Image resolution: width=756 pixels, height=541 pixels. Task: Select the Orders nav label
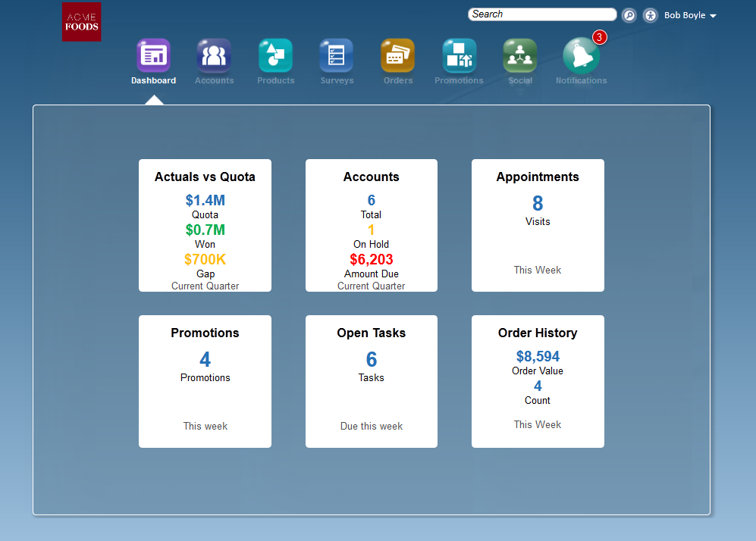[x=398, y=80]
